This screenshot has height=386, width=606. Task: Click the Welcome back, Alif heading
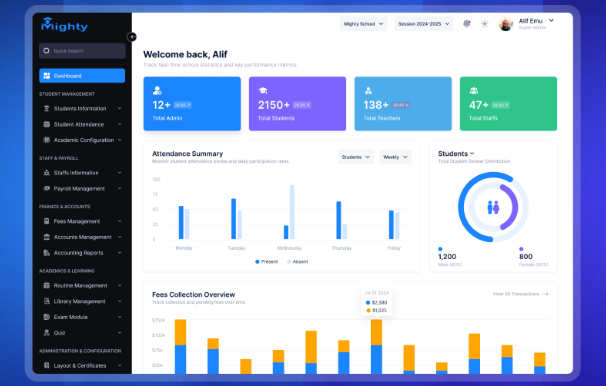pos(185,54)
